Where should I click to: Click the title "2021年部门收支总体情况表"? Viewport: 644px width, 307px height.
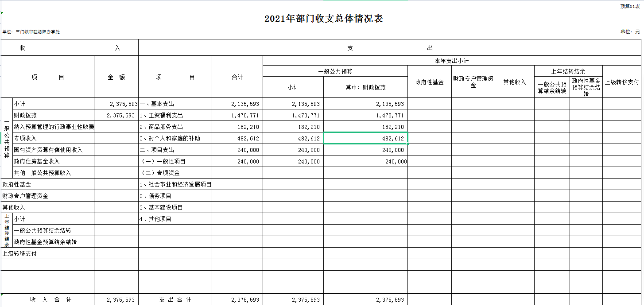click(x=323, y=19)
